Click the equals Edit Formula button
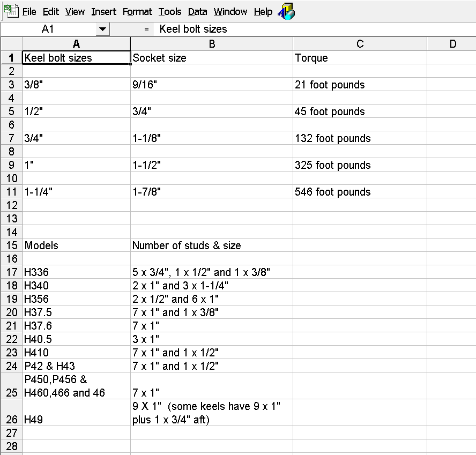This screenshot has height=455, width=476. [x=147, y=29]
